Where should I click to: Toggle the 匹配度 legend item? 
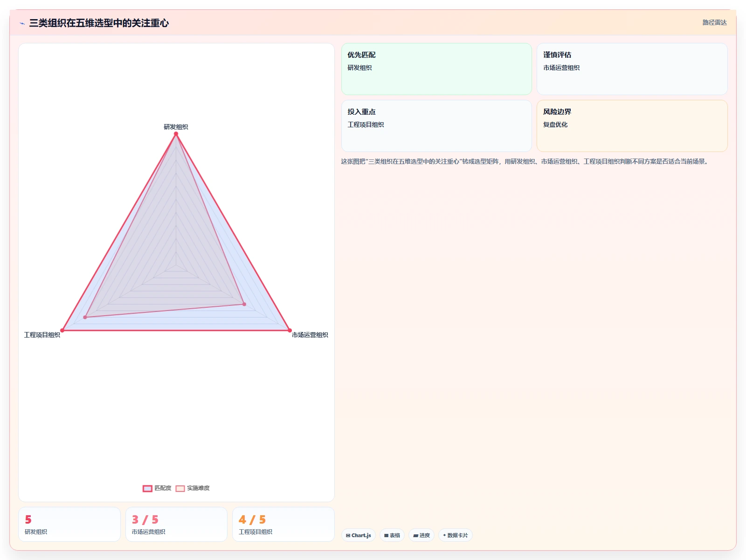tap(157, 488)
